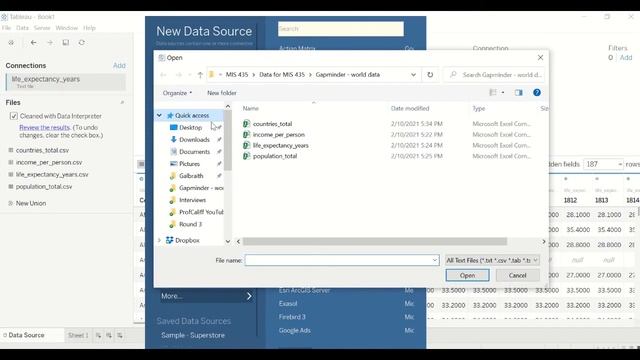The image size is (640, 360).
Task: Select population_total.csv in the Files pane
Action: 44,187
